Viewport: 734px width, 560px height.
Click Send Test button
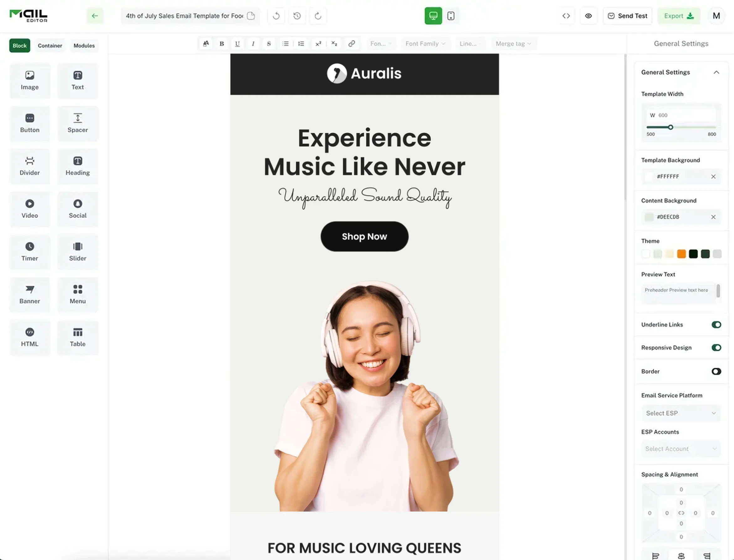[627, 16]
